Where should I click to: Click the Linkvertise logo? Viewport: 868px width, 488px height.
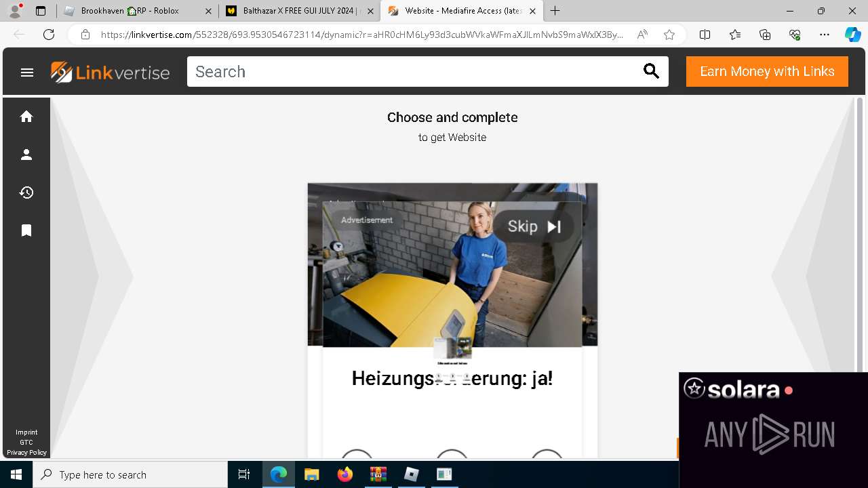coord(110,72)
